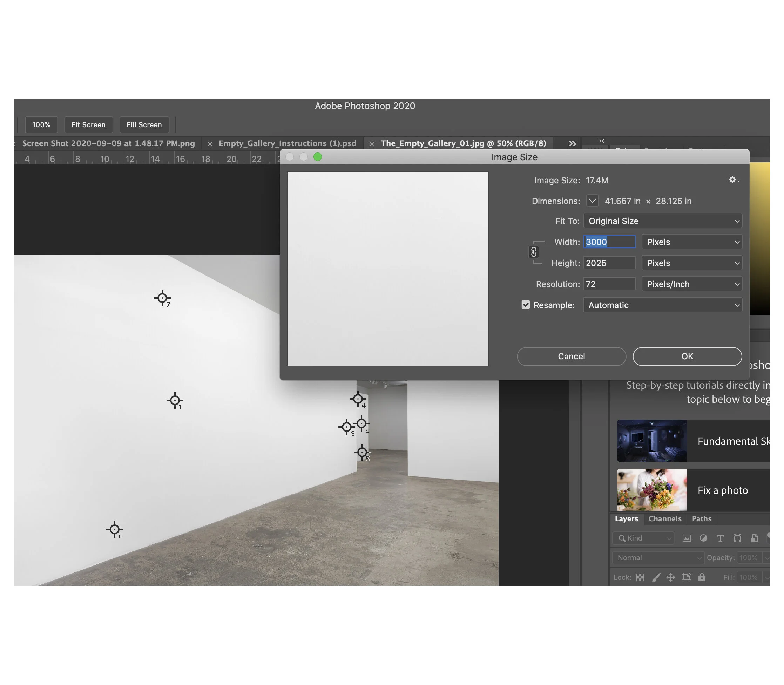Toggle lock position move icon
The width and height of the screenshot is (784, 685).
671,577
